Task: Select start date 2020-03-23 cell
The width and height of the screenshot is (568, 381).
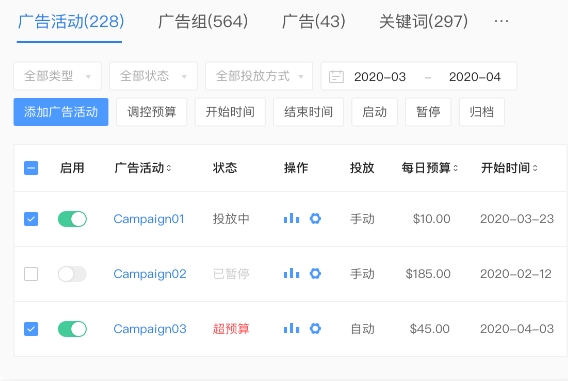Action: pos(517,219)
